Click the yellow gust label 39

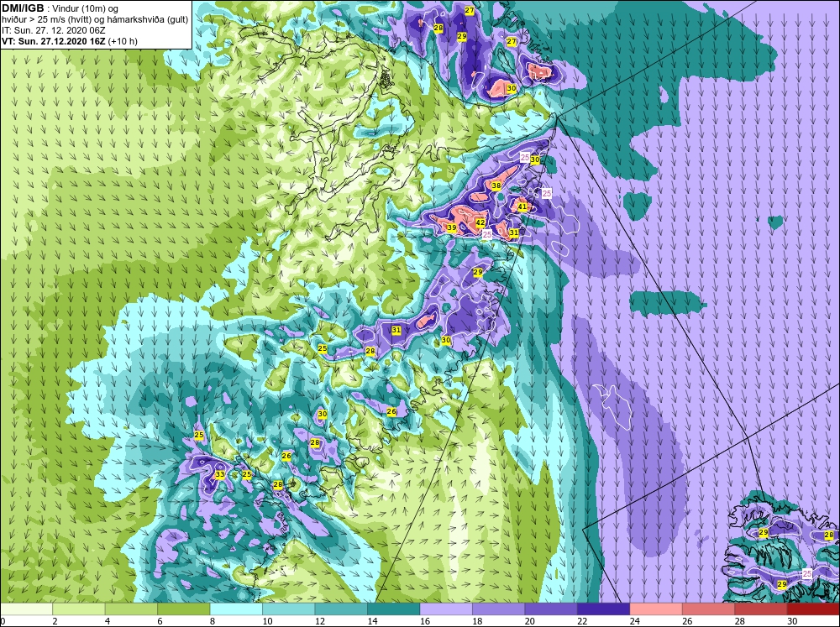tap(452, 228)
